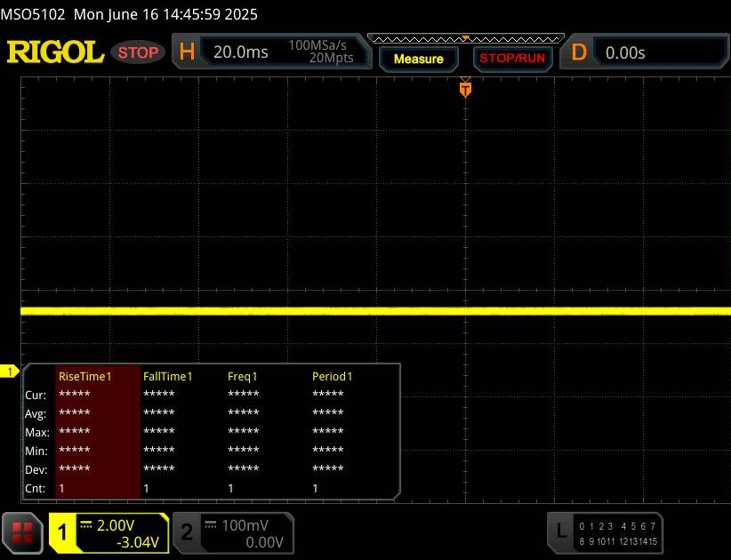The height and width of the screenshot is (560, 731).
Task: Open the 20.0ms horizontal timebase setting
Action: [240, 52]
